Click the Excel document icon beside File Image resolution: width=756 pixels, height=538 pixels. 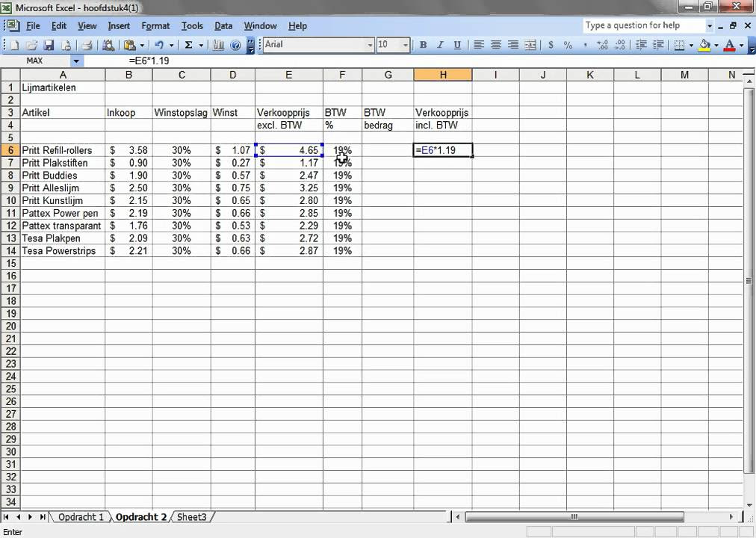click(13, 25)
